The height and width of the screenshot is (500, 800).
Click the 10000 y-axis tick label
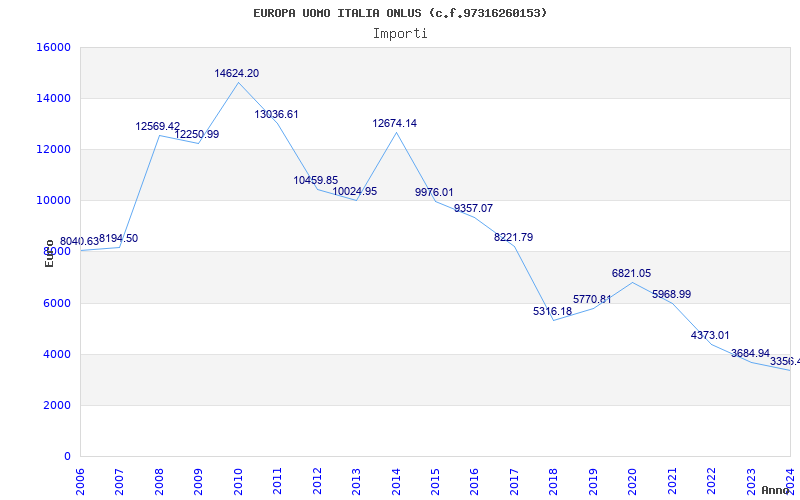[53, 201]
